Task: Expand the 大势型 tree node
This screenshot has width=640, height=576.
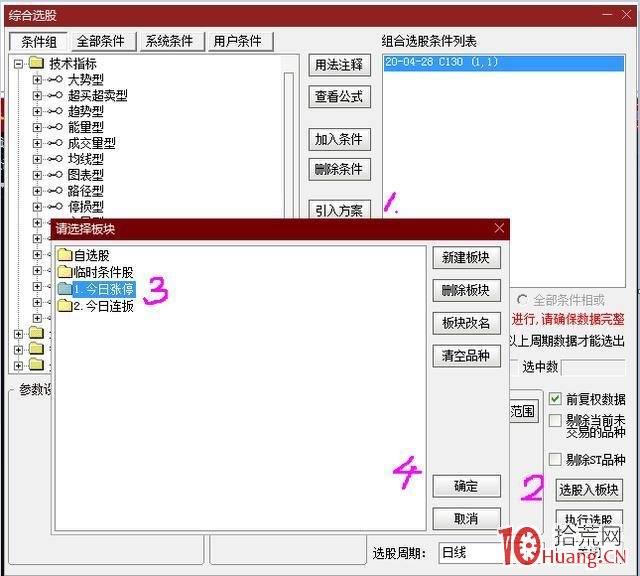Action: 37,79
